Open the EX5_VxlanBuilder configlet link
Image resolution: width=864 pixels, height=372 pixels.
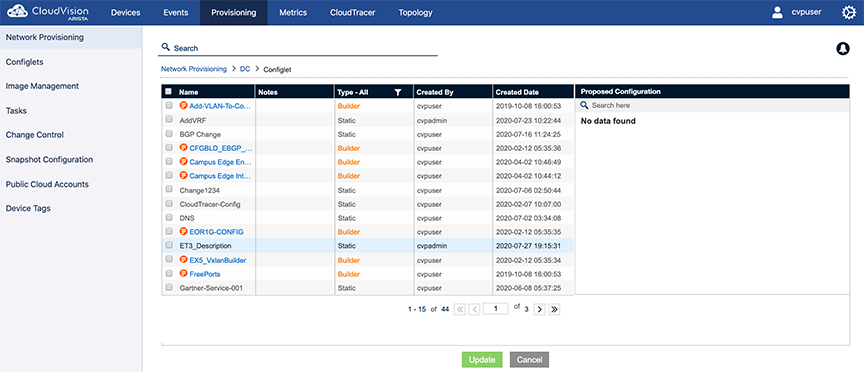click(218, 260)
